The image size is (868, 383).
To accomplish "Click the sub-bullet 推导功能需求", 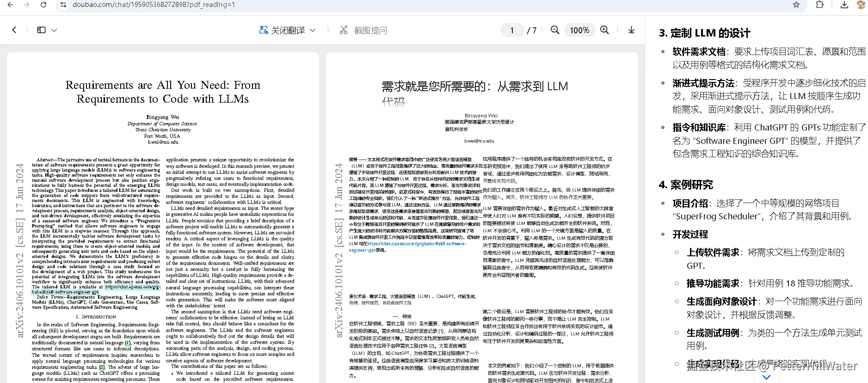I will point(713,284).
